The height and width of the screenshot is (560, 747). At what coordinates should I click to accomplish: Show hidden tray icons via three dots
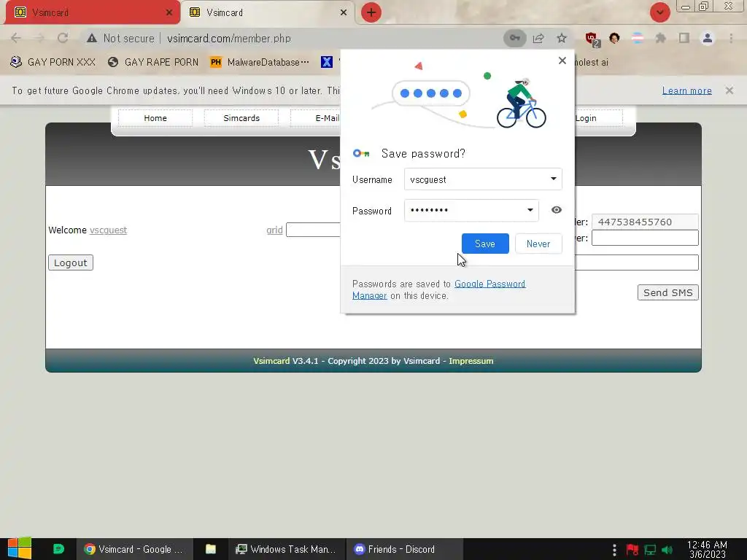point(614,550)
